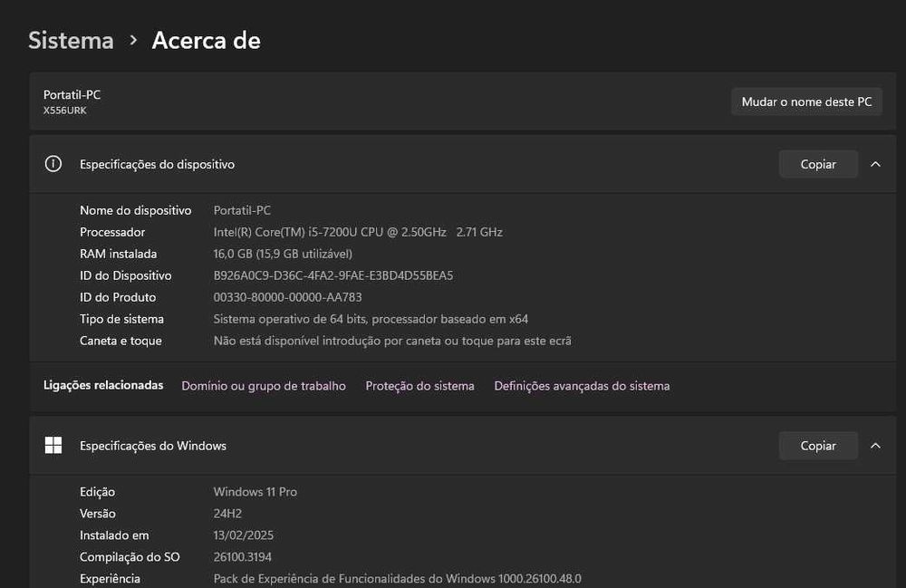This screenshot has height=588, width=906.
Task: Click the Processador label
Action: pyautogui.click(x=112, y=232)
